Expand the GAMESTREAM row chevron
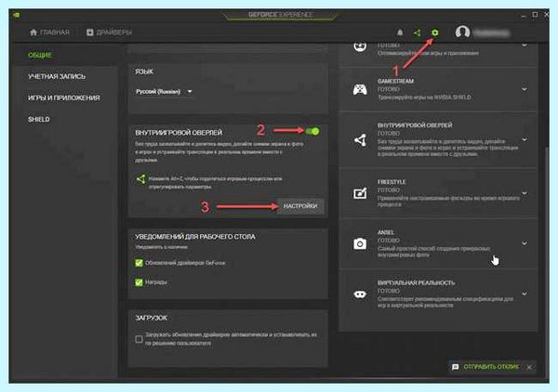 click(x=525, y=89)
